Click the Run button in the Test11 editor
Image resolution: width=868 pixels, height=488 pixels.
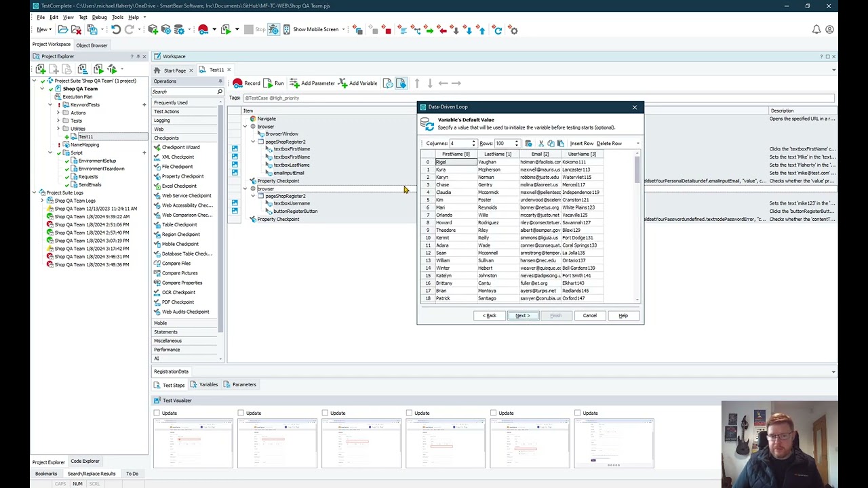[274, 83]
